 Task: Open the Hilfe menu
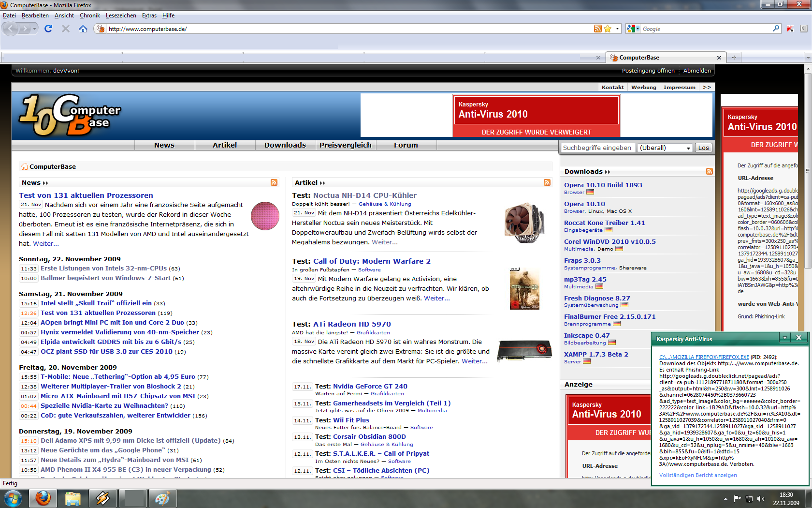(x=168, y=15)
